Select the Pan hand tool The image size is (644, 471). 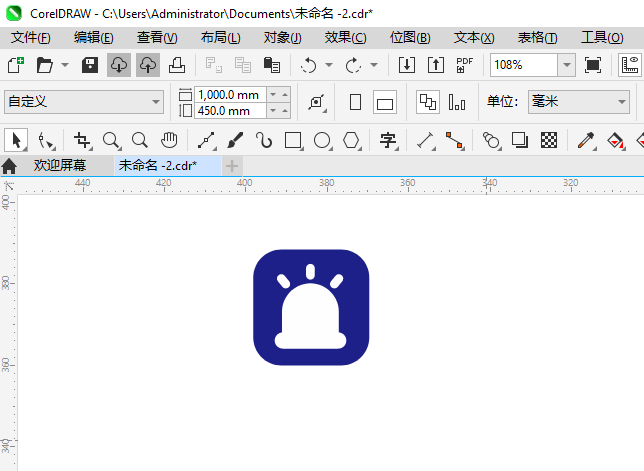169,140
